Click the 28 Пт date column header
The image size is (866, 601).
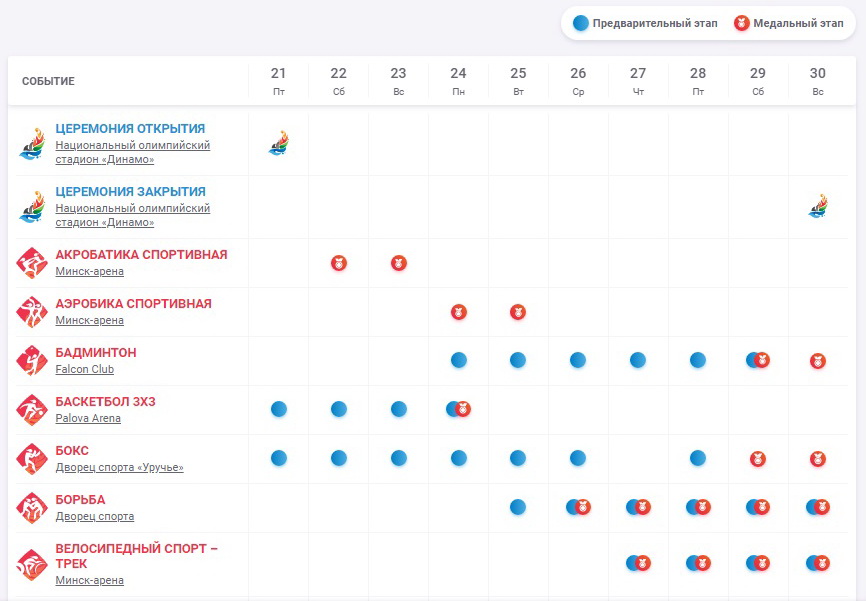click(698, 81)
